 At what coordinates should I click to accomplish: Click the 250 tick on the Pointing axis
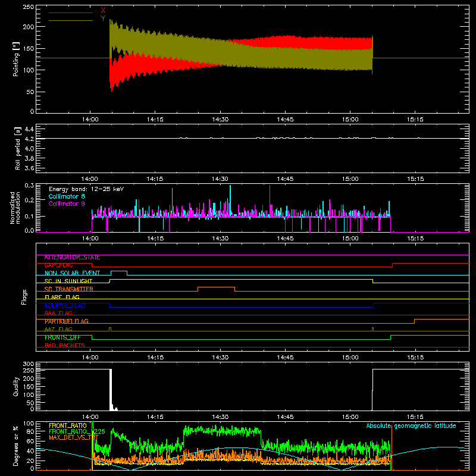pos(29,7)
